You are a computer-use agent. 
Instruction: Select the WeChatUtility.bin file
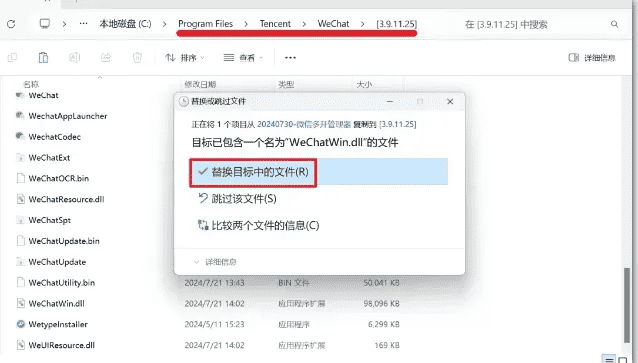(61, 282)
